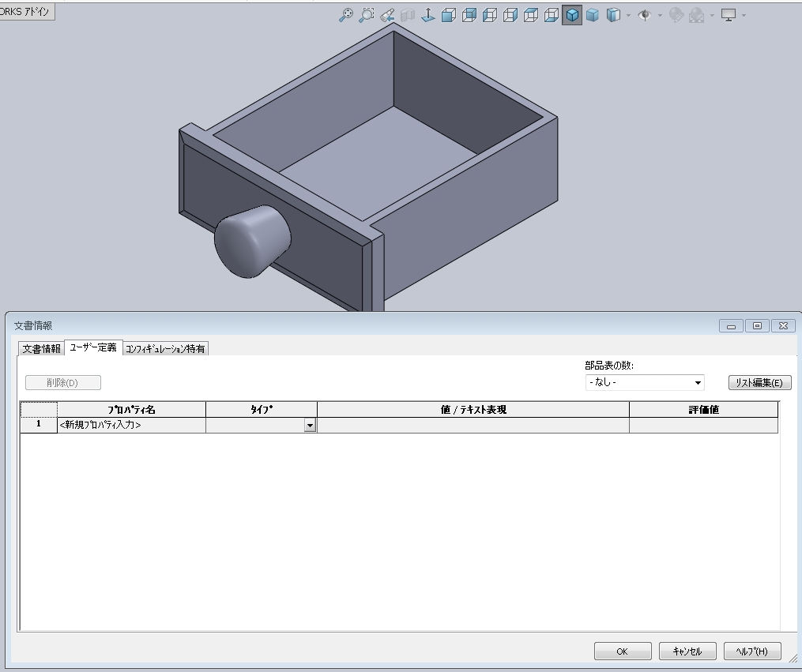The image size is (802, 672).
Task: Return to the previous view icon
Action: pyautogui.click(x=386, y=15)
